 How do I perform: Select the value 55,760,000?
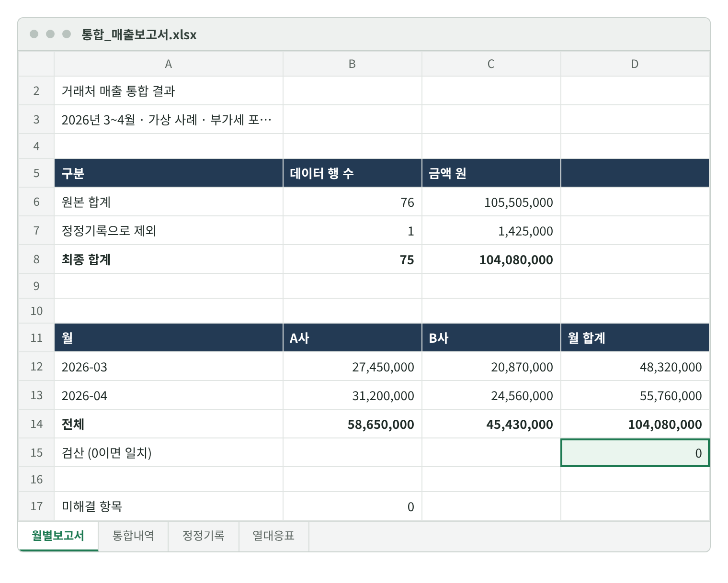pyautogui.click(x=635, y=395)
